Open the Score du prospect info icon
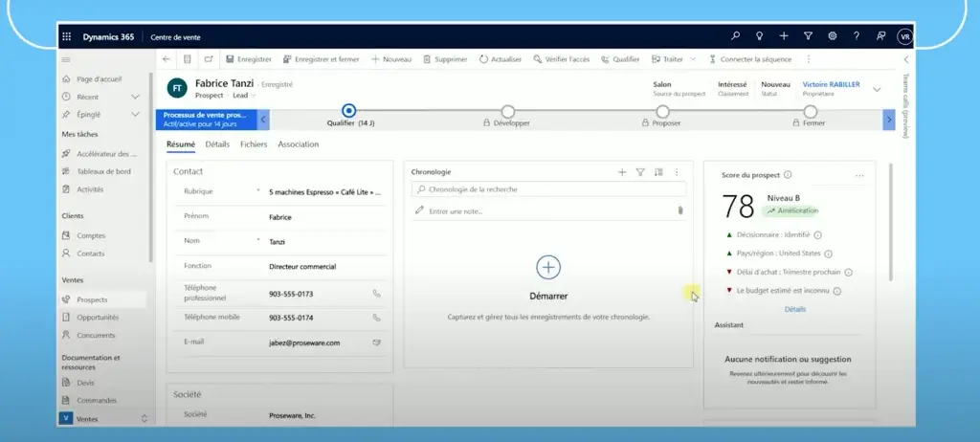This screenshot has height=442, width=980. point(788,175)
